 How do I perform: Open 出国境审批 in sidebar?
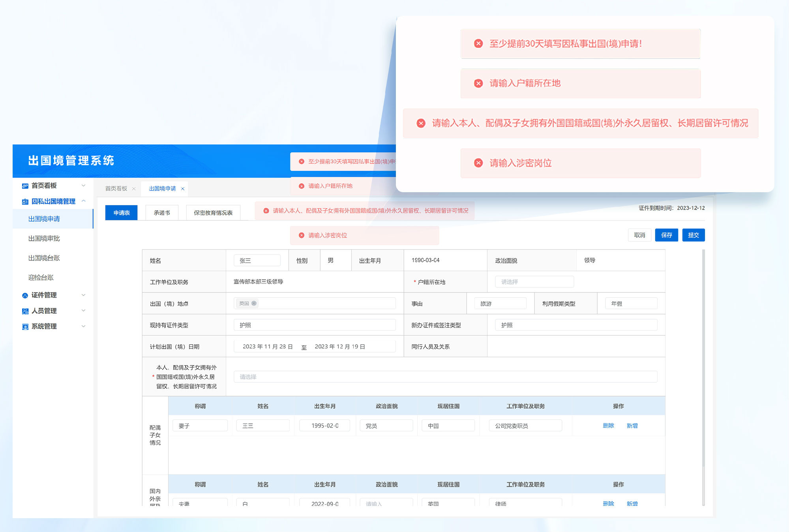tap(44, 238)
